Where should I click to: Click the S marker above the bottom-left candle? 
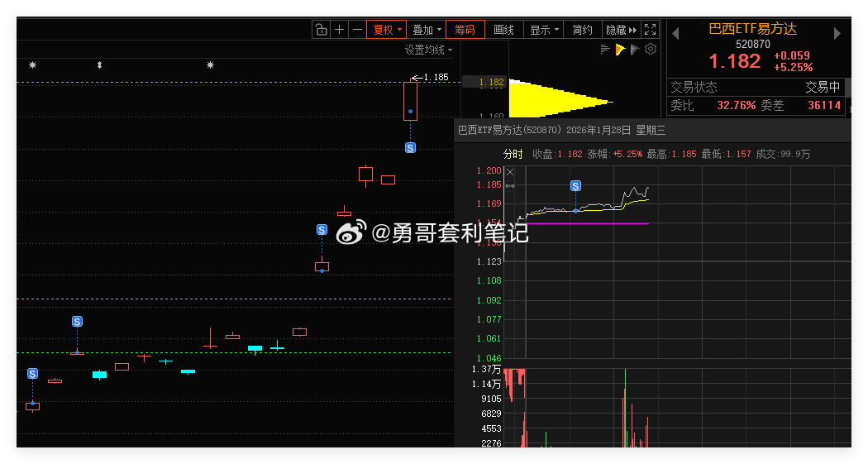click(x=33, y=375)
